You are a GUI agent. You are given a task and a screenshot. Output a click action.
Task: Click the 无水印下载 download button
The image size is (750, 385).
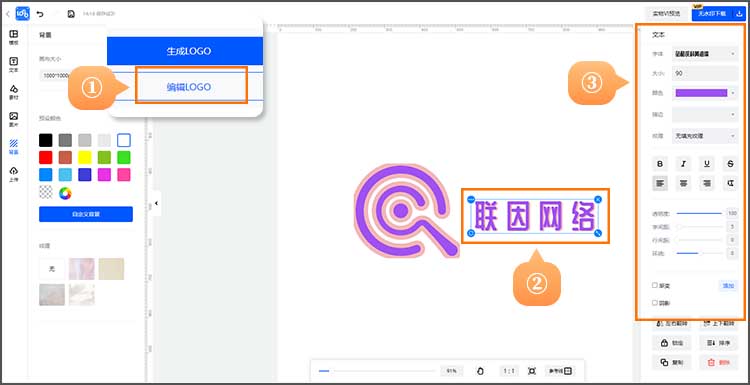[x=712, y=14]
